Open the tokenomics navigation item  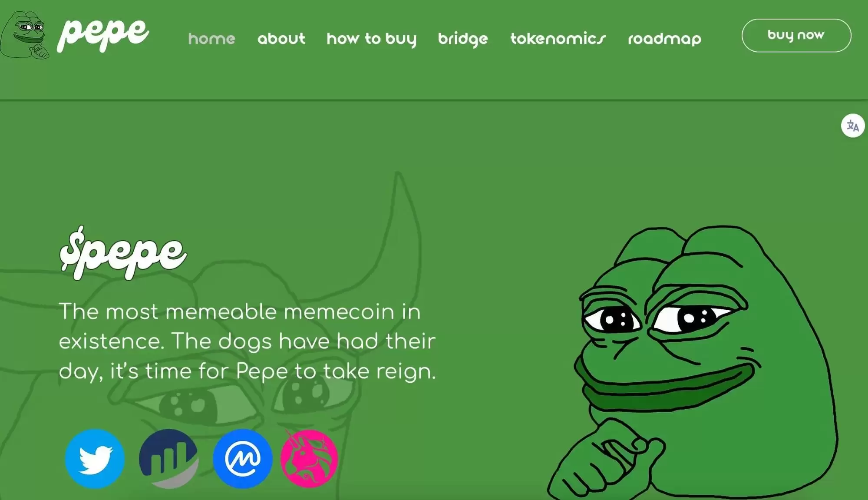(558, 39)
